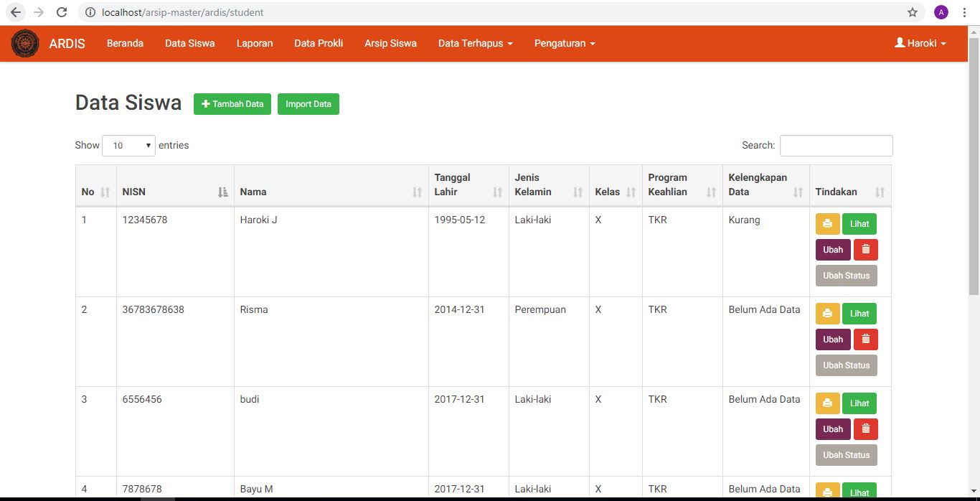Click the ARDIS school logo in the navbar
Screen dimensions: 980x501
tap(25, 43)
